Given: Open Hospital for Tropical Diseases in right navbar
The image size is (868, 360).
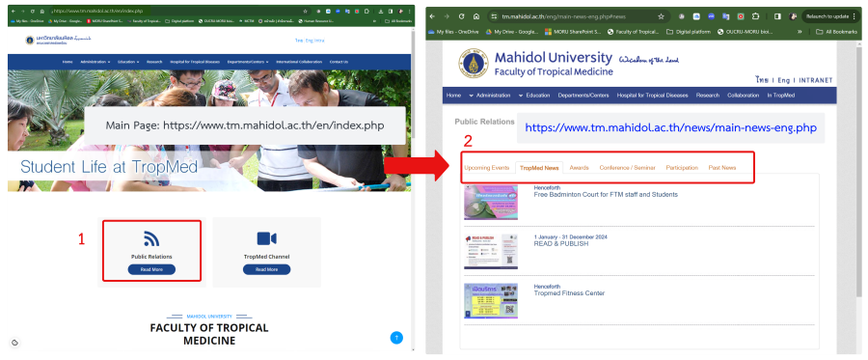Looking at the screenshot, I should click(652, 96).
